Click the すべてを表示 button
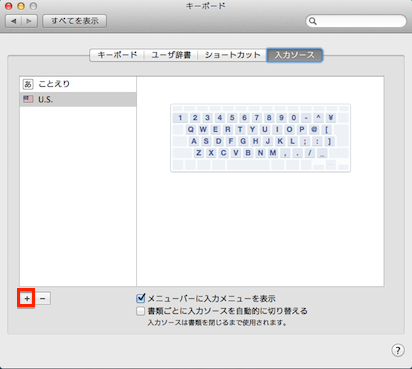 click(75, 21)
